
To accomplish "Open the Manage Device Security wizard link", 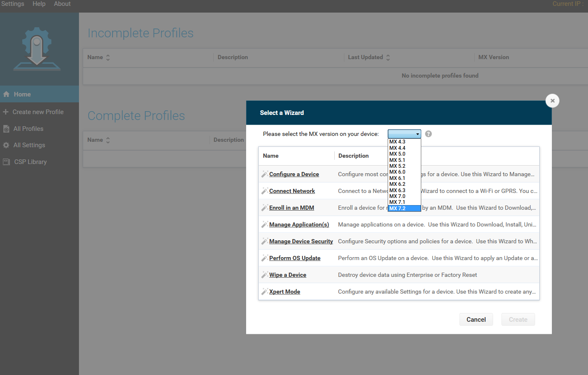I will click(301, 241).
